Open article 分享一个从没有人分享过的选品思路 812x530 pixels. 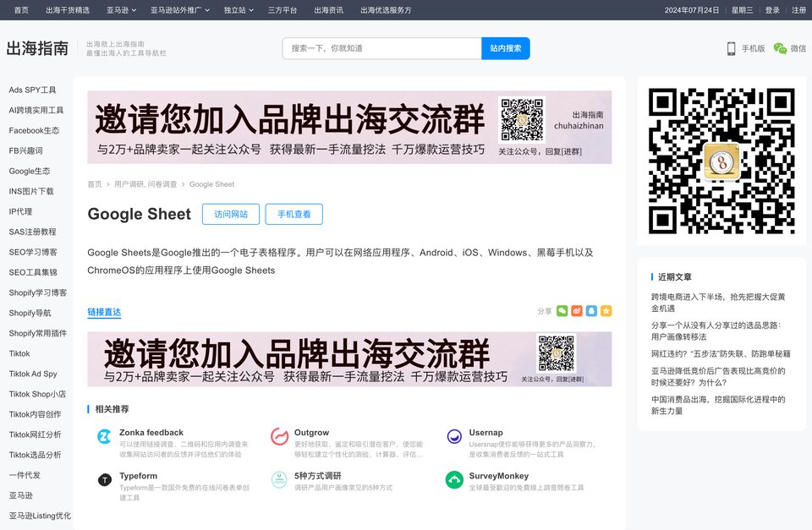(716, 331)
